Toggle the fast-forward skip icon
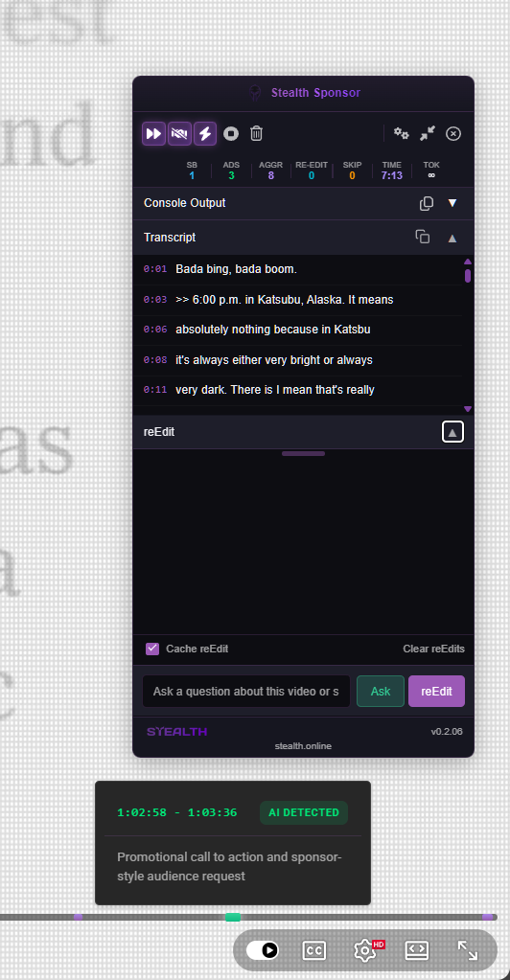This screenshot has height=980, width=510. pyautogui.click(x=154, y=134)
